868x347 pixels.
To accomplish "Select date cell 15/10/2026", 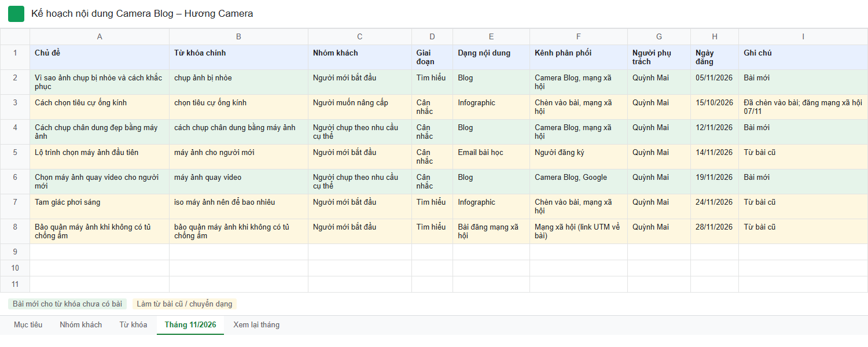I will (715, 107).
